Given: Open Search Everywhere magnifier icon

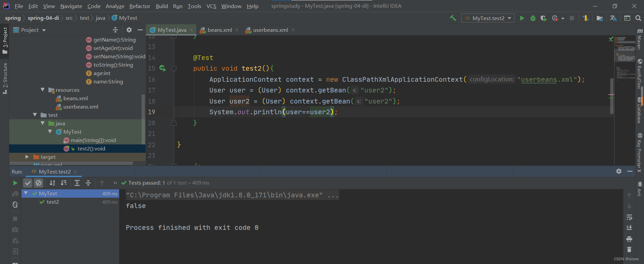Looking at the screenshot, I should click(638, 18).
